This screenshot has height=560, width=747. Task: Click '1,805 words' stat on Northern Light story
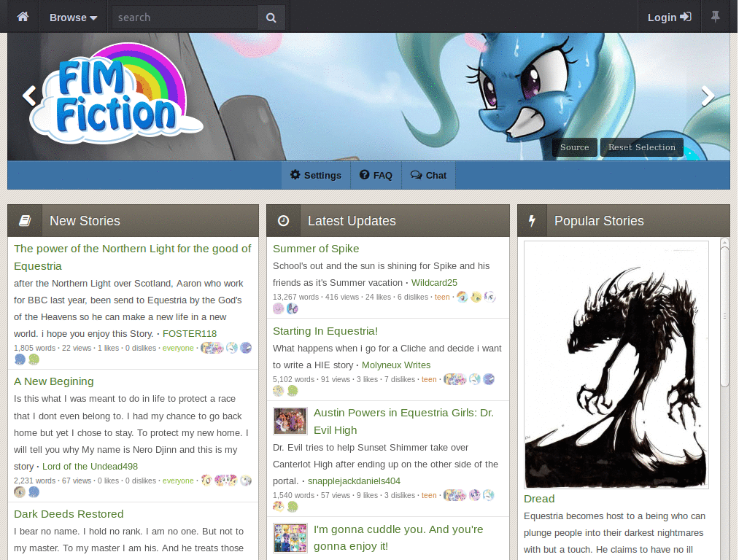35,348
